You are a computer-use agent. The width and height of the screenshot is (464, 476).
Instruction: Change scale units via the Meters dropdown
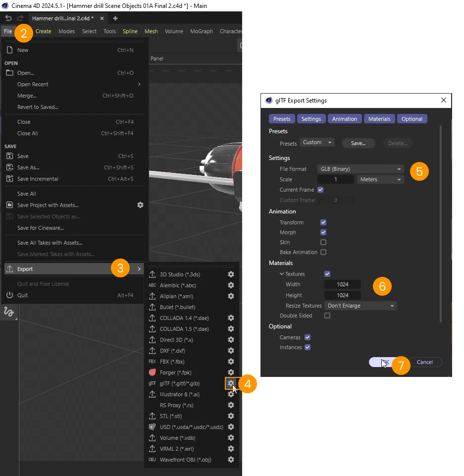coord(380,179)
